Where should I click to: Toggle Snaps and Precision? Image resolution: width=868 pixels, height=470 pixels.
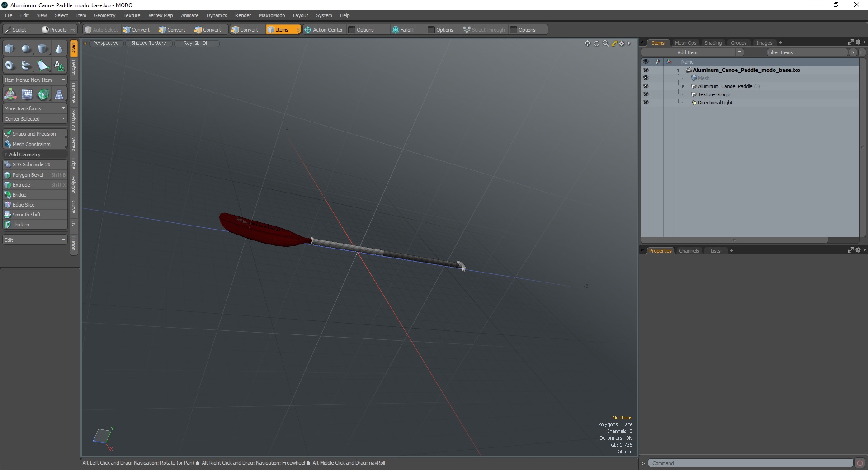coord(35,134)
